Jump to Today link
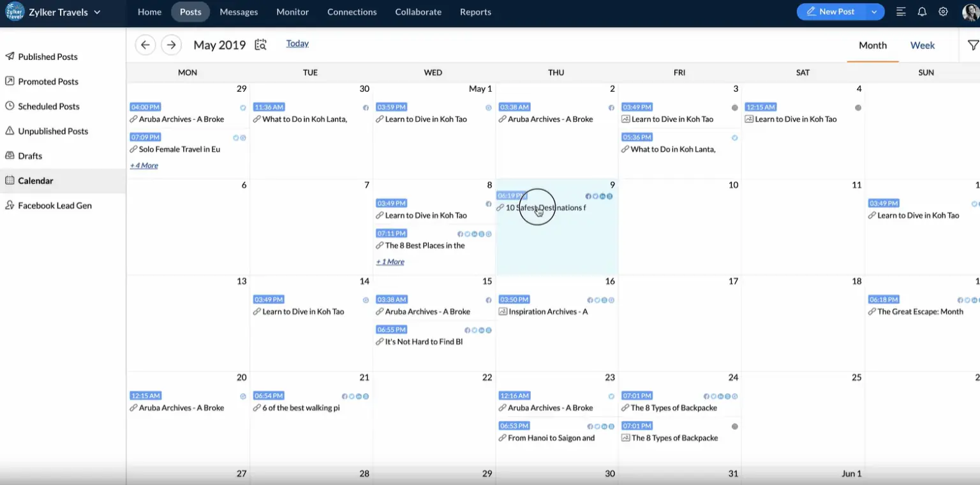The image size is (980, 485). coord(297,43)
